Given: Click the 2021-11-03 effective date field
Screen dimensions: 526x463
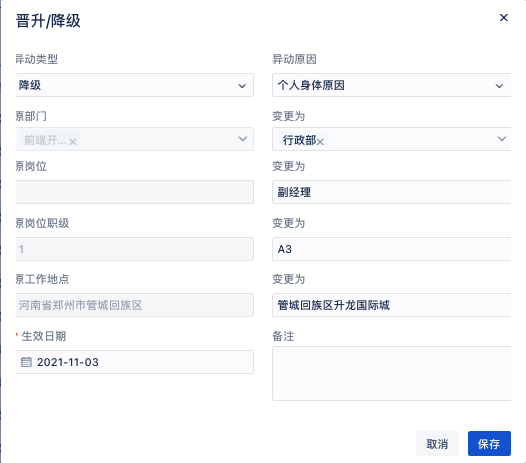Looking at the screenshot, I should 135,362.
